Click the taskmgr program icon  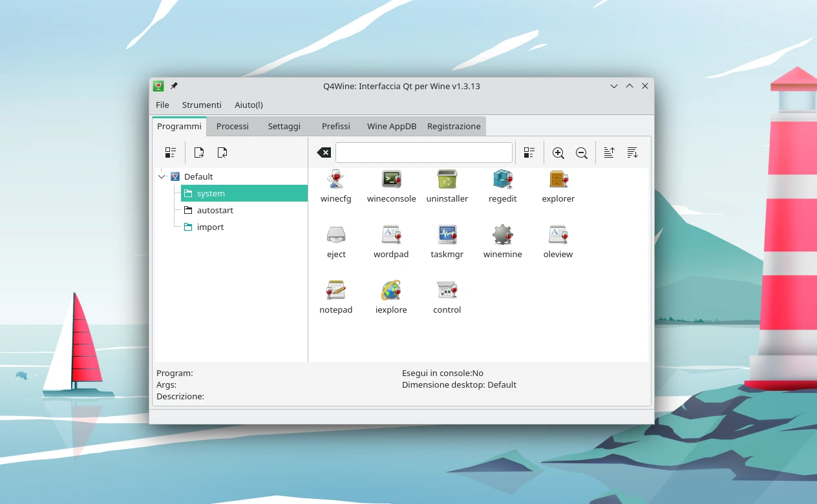tap(447, 235)
